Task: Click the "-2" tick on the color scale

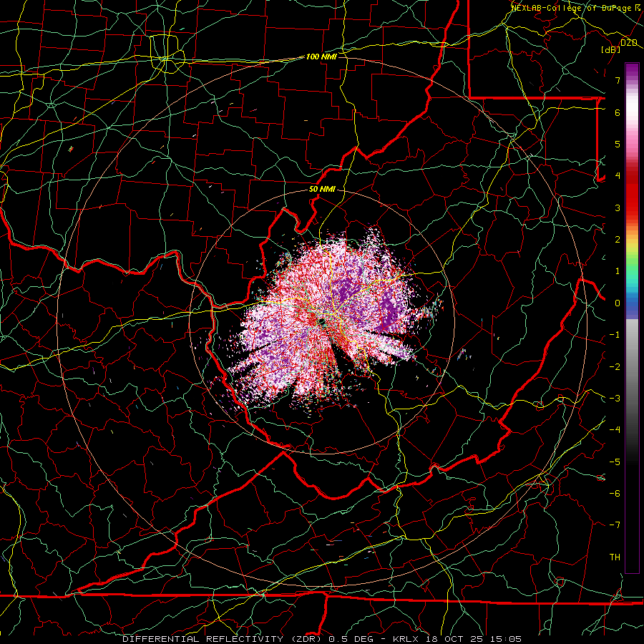Action: 615,367
